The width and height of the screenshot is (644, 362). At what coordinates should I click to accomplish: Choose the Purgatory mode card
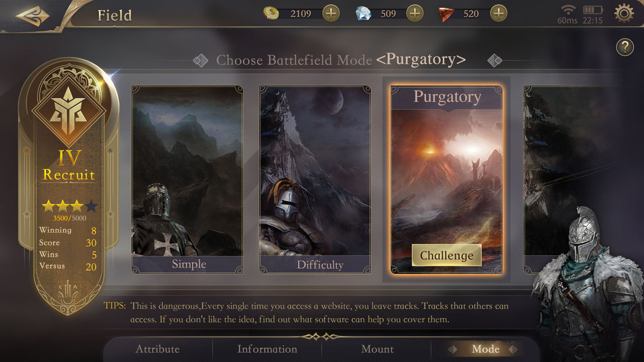[x=447, y=179]
